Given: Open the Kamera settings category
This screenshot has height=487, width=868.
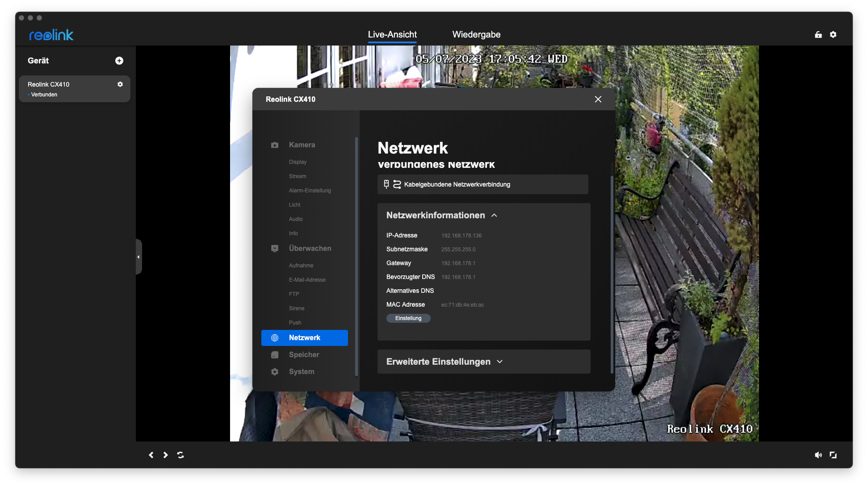Looking at the screenshot, I should click(x=302, y=145).
